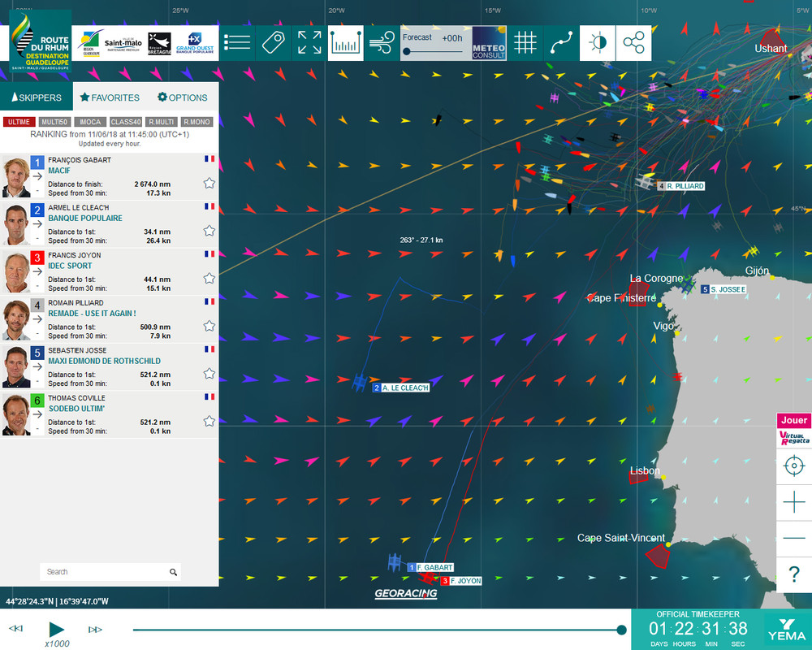The height and width of the screenshot is (650, 812).
Task: Switch to the Favorites tab
Action: point(110,97)
